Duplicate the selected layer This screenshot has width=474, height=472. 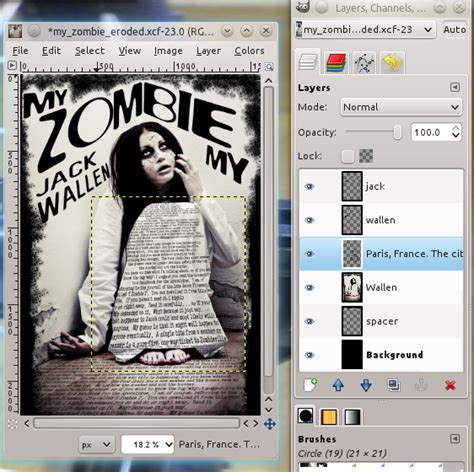click(x=394, y=385)
